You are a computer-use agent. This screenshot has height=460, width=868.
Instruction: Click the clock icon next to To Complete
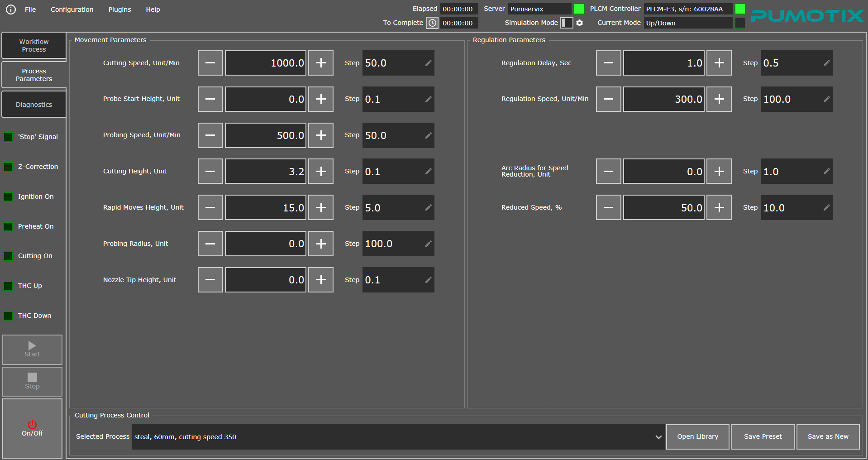coord(433,23)
